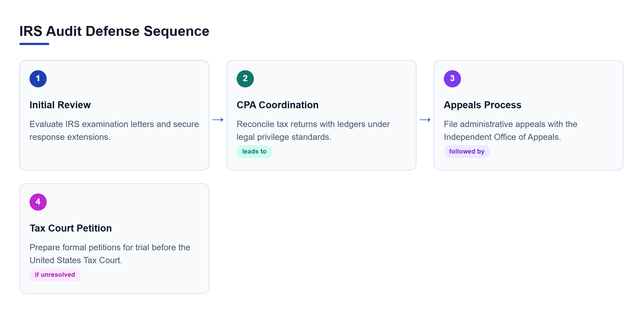
Task: Open the Appeals Process heading
Action: click(482, 105)
